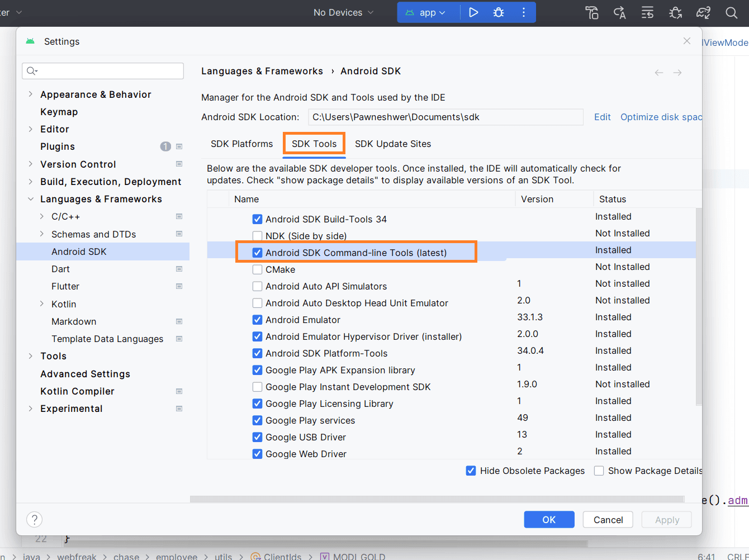Uncheck Hide Obsolete Packages

(471, 471)
